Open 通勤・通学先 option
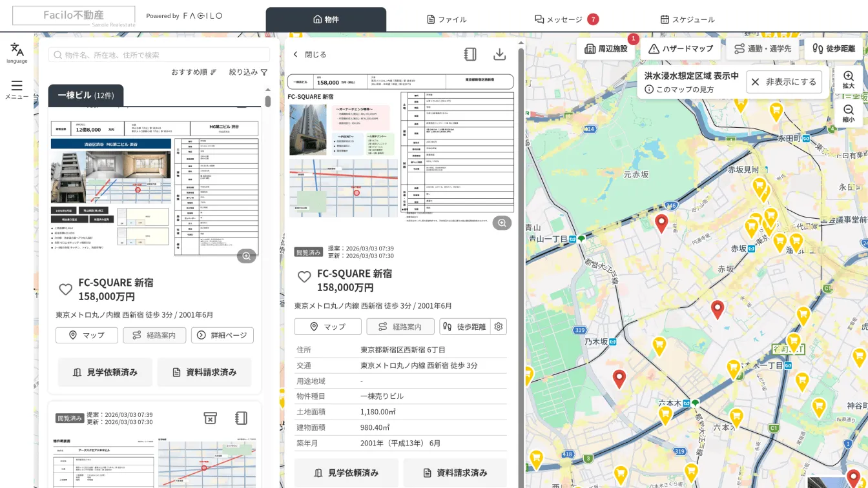The width and height of the screenshot is (868, 488). [x=763, y=48]
